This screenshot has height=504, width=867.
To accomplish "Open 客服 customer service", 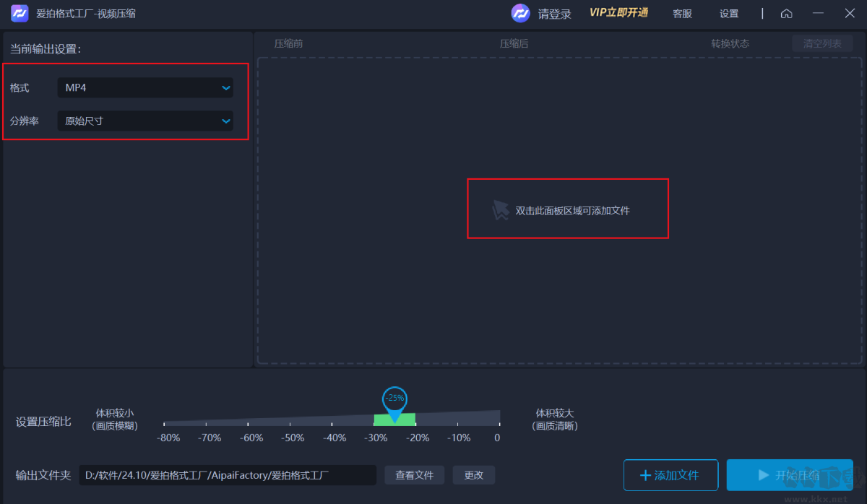I will pos(681,13).
